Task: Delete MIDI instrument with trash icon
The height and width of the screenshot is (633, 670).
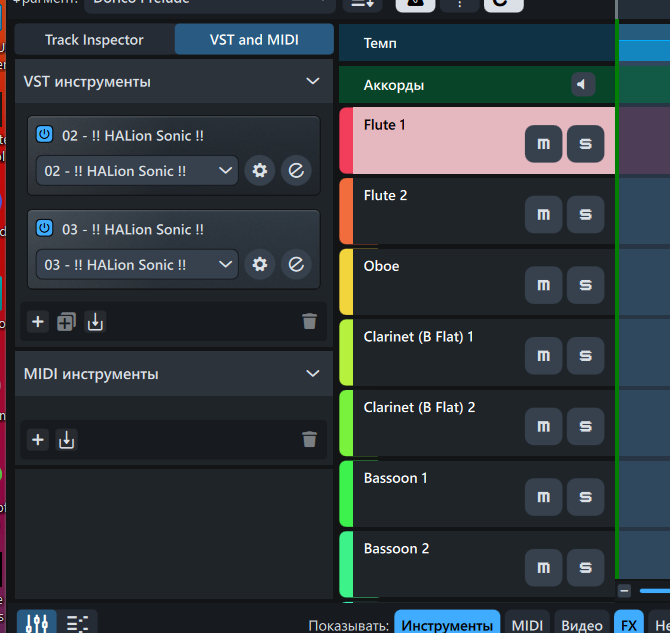Action: pos(309,439)
